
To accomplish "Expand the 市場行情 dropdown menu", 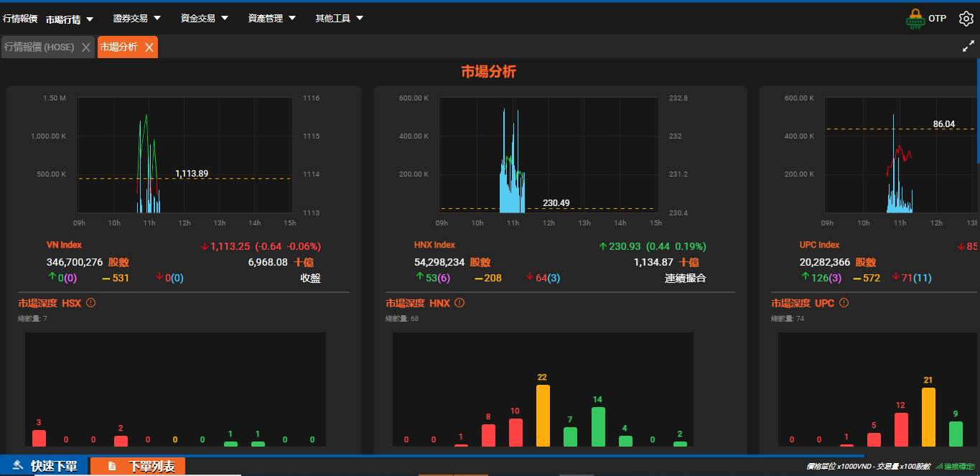I will tap(70, 19).
